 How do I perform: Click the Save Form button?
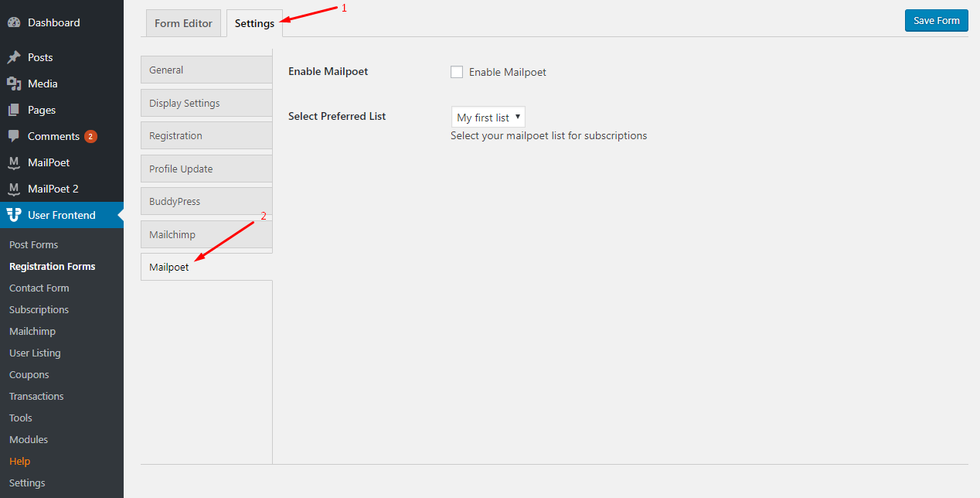[937, 21]
